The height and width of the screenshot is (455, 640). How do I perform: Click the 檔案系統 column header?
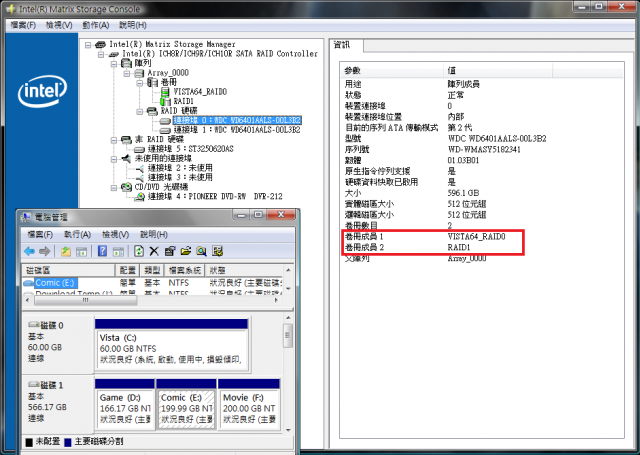coord(185,271)
